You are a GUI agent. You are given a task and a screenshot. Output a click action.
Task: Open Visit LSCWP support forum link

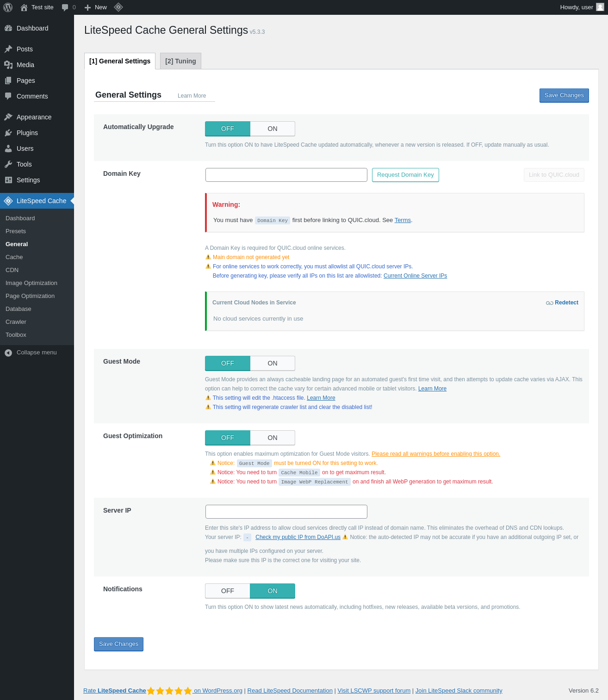pos(374,691)
